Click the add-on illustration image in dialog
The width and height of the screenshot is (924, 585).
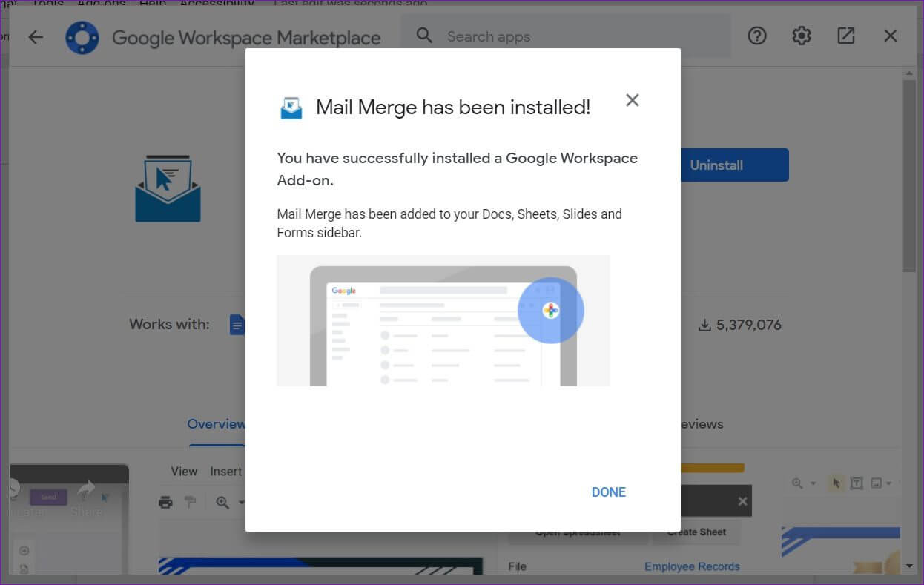(443, 321)
